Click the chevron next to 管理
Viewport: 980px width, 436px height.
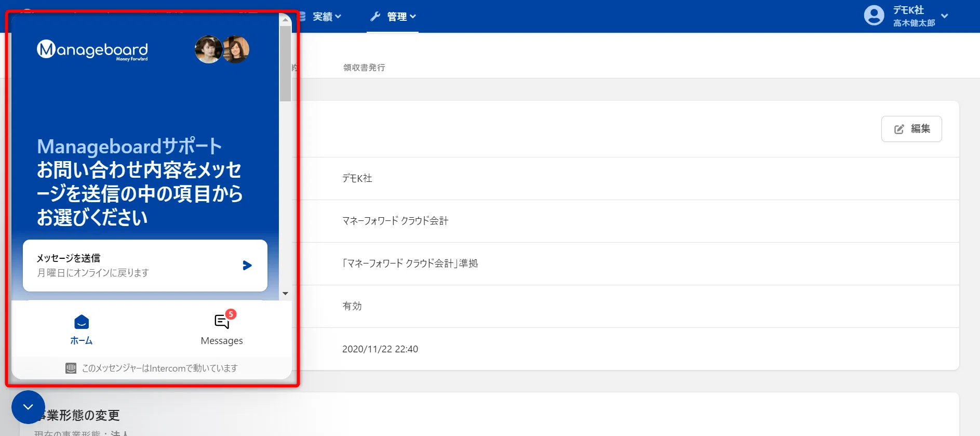point(413,17)
